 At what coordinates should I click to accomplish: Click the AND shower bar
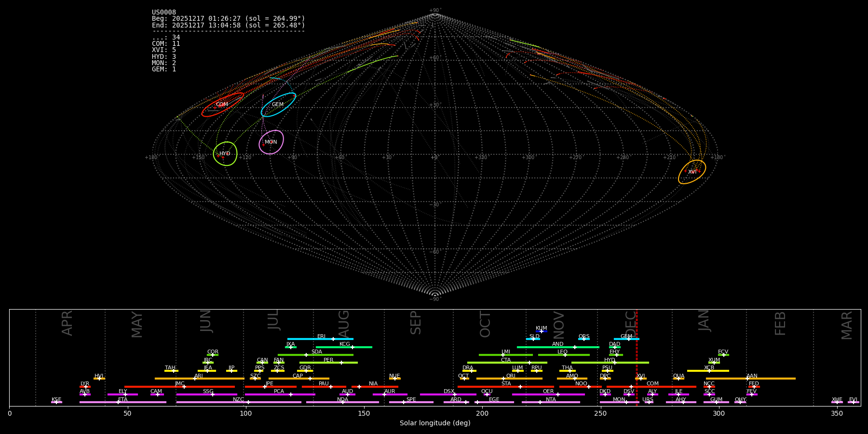click(x=558, y=347)
